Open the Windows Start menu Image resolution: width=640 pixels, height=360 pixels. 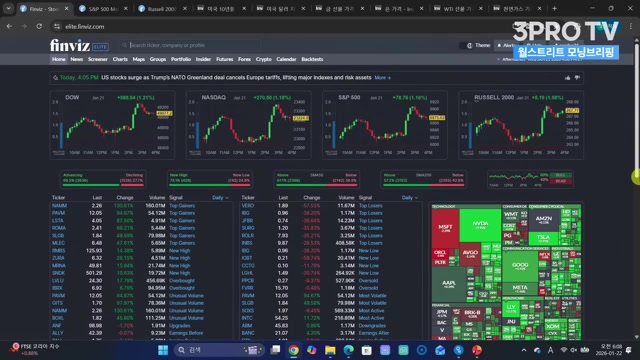coord(163,350)
